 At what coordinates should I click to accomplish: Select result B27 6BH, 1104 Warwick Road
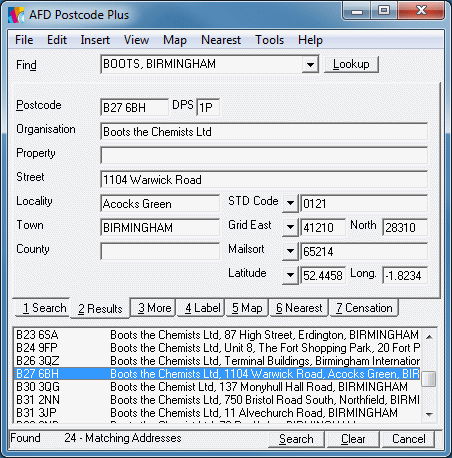tap(217, 374)
